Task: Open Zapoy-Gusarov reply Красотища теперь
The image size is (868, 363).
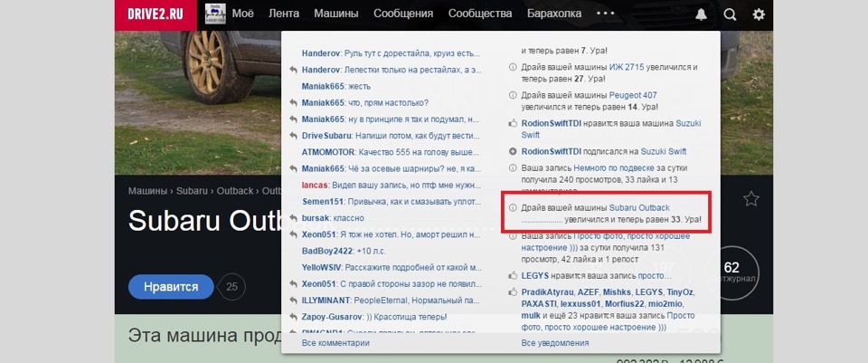Action: tap(374, 317)
